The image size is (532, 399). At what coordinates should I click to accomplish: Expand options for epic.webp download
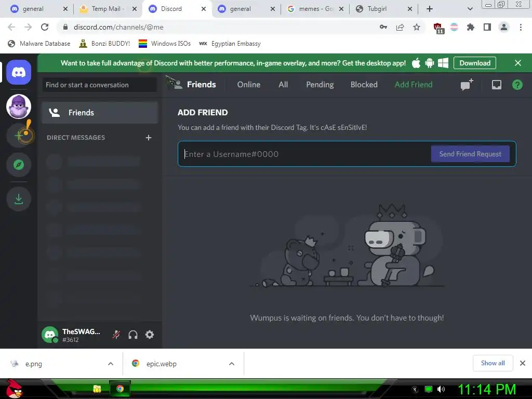232,364
